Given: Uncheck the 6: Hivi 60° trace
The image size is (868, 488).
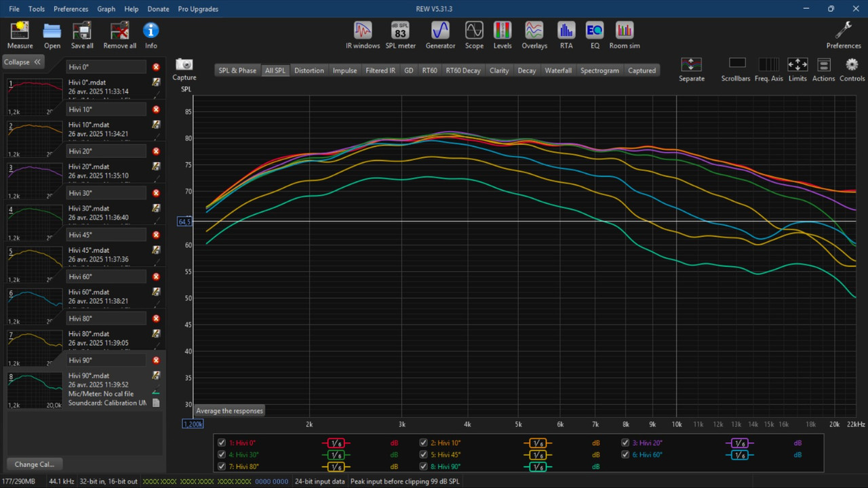Looking at the screenshot, I should click(x=625, y=455).
